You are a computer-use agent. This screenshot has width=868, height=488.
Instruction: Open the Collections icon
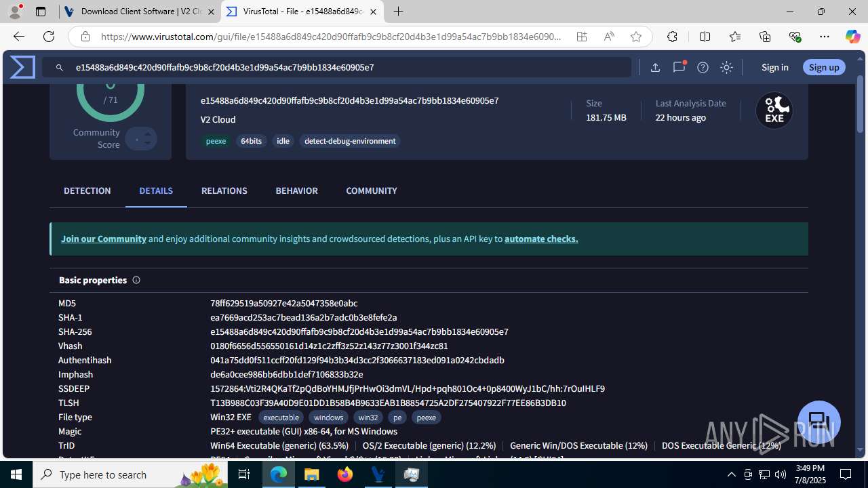tap(765, 37)
